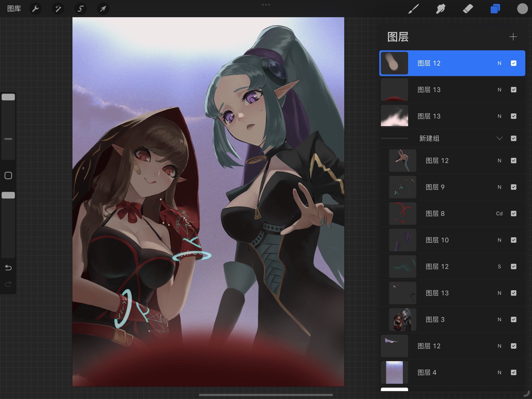Screen dimensions: 532x399
Task: Open N blend mode of 图层 4
Action: (x=499, y=372)
